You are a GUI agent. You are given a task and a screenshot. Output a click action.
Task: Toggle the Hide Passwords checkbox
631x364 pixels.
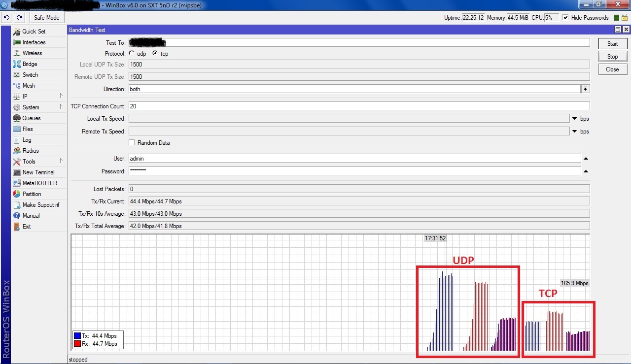click(x=565, y=18)
